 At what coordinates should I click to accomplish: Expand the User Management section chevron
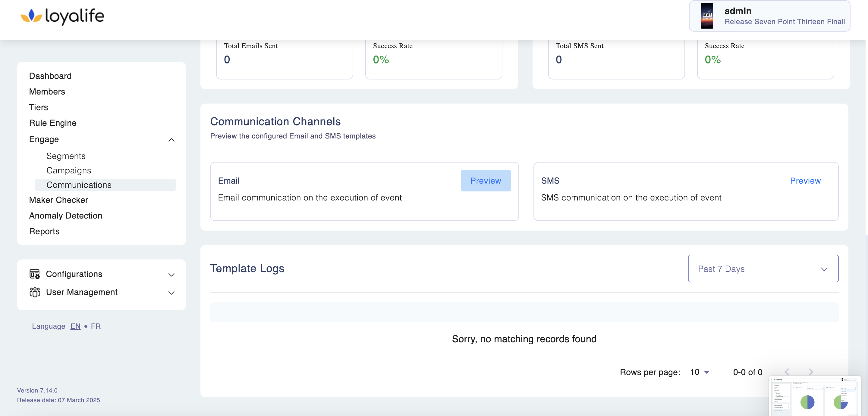pyautogui.click(x=171, y=293)
